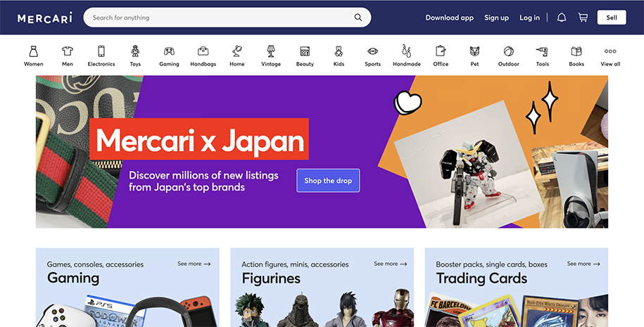
Task: Click "Games, consoles, accessories" subtitle
Action: pos(95,264)
